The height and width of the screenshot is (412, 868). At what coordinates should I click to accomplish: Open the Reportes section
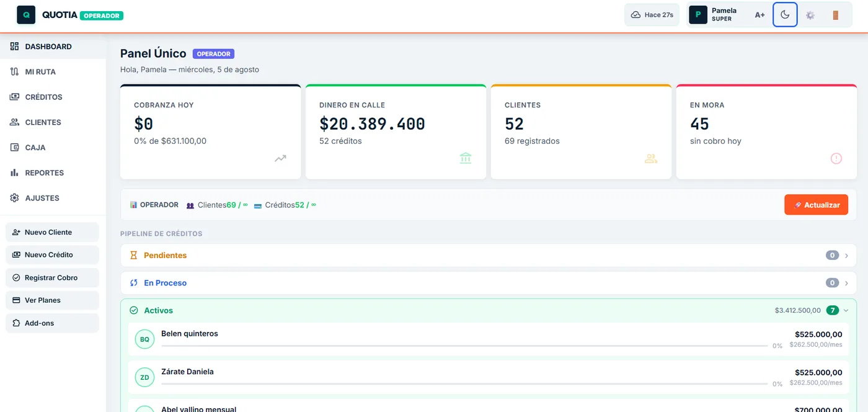click(53, 172)
